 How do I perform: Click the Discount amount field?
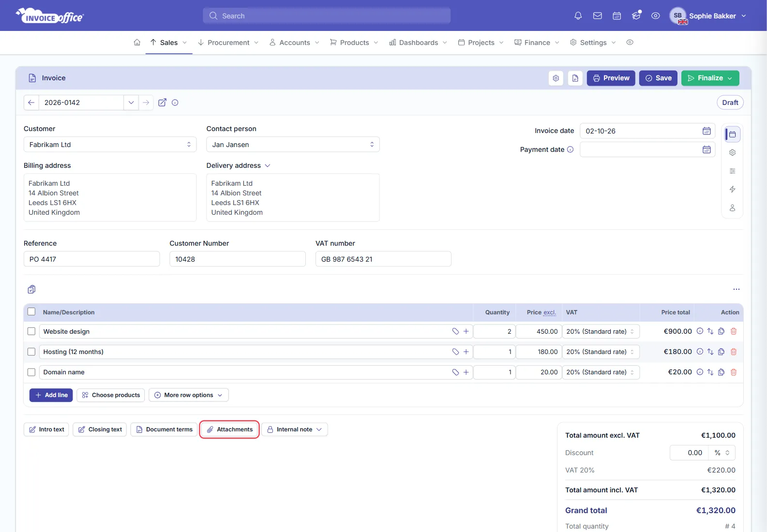point(689,453)
